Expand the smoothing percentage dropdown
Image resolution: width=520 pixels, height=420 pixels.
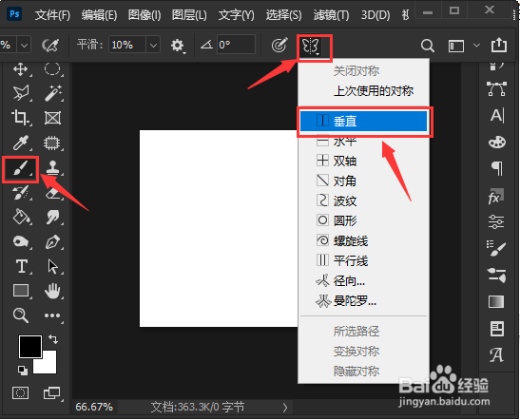[153, 45]
